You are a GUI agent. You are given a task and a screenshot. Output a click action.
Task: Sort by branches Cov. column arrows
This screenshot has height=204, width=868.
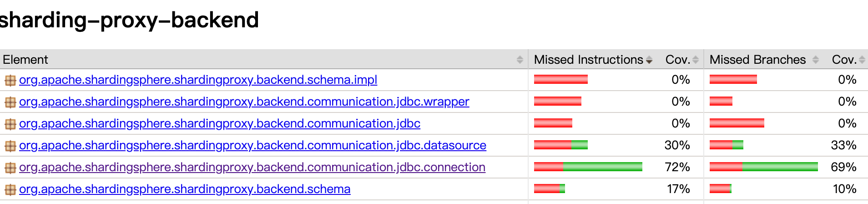tap(862, 60)
